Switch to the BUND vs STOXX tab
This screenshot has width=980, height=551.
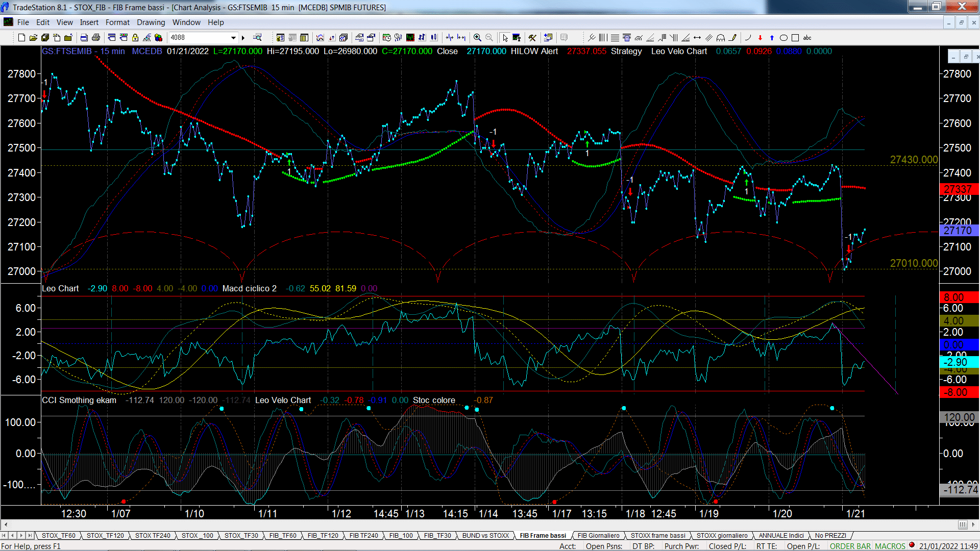pos(485,535)
